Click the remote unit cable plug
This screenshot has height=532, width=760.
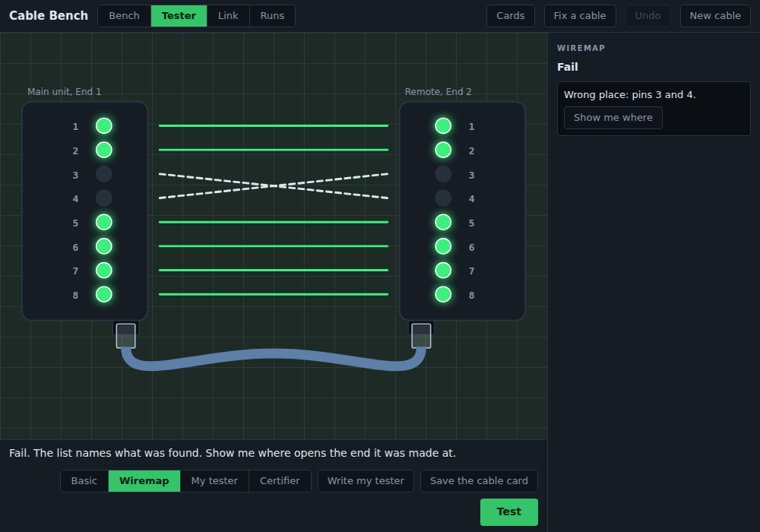(x=421, y=336)
